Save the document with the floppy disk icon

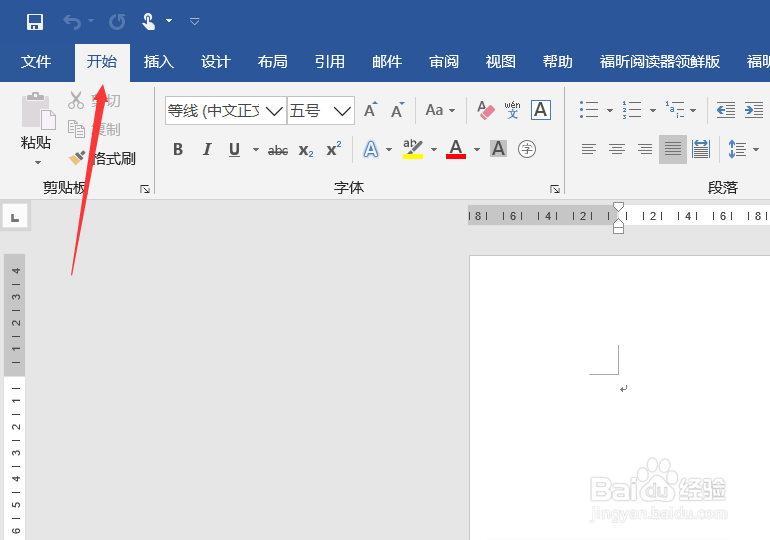(x=35, y=22)
